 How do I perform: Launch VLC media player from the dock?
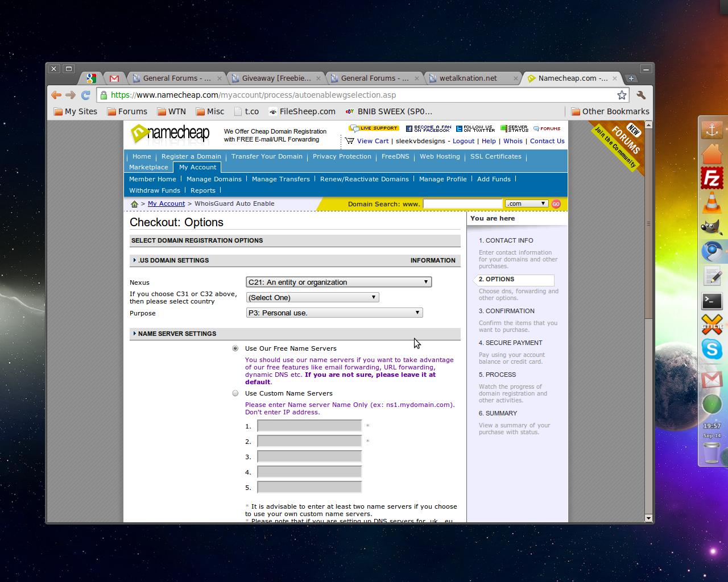click(712, 202)
